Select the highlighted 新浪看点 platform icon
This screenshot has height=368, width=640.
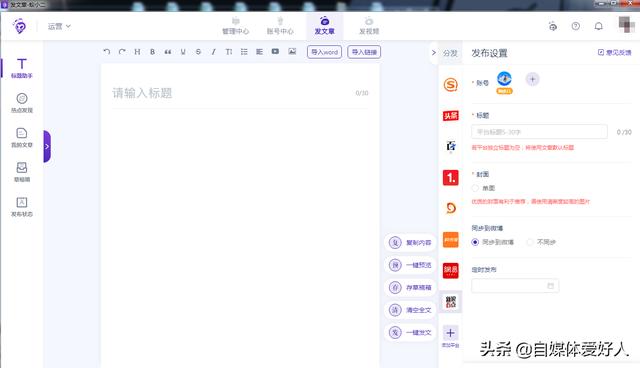(451, 302)
